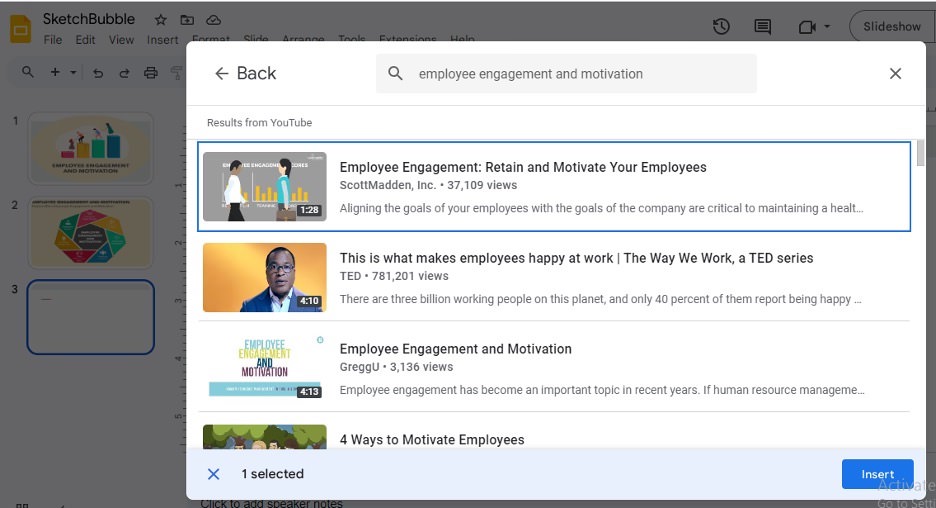Image resolution: width=936 pixels, height=508 pixels.
Task: Click 'Results from YouTube' label
Action: tap(259, 122)
